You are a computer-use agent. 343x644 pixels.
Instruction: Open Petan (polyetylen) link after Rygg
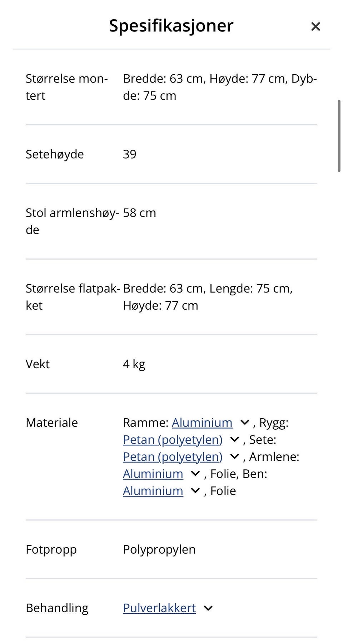[173, 440]
